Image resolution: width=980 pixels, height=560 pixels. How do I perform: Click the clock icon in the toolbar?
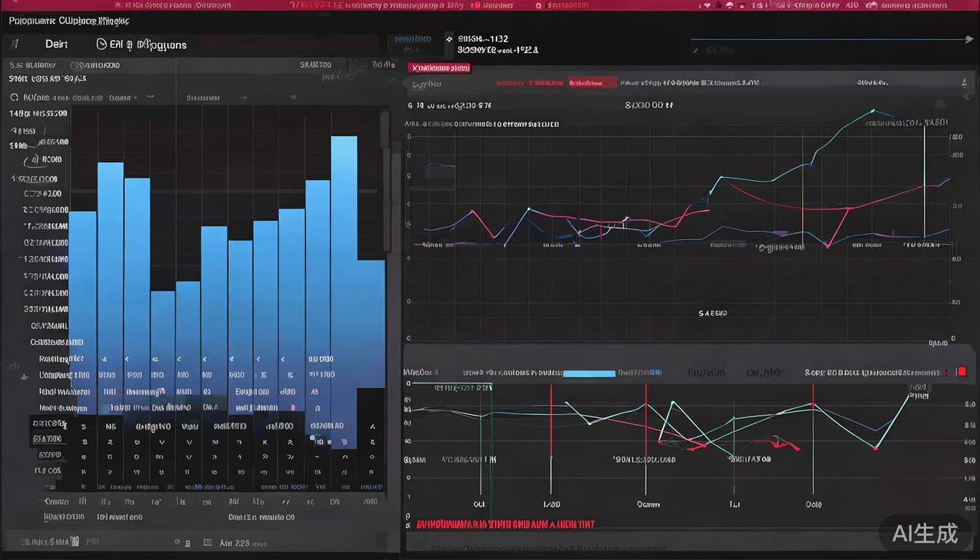point(101,44)
